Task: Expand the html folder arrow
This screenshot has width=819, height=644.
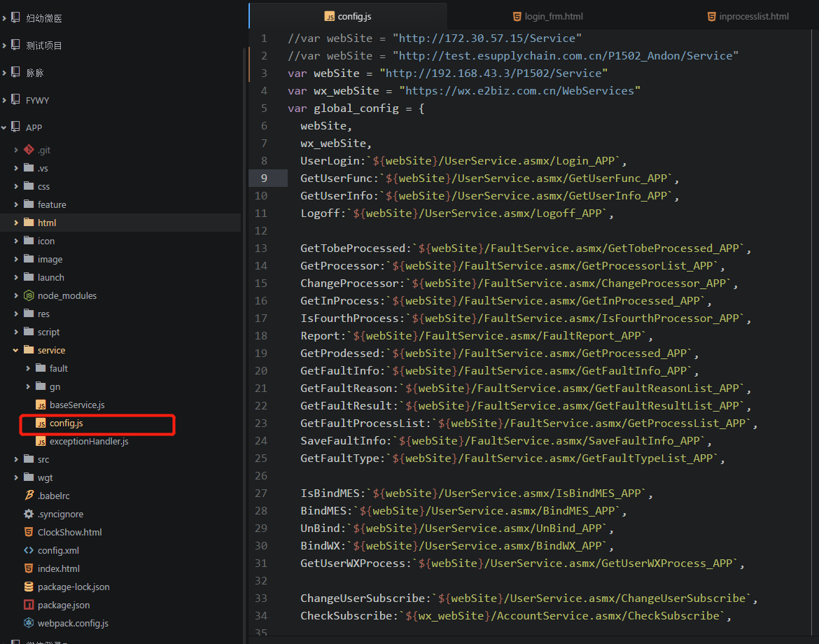Action: click(16, 223)
